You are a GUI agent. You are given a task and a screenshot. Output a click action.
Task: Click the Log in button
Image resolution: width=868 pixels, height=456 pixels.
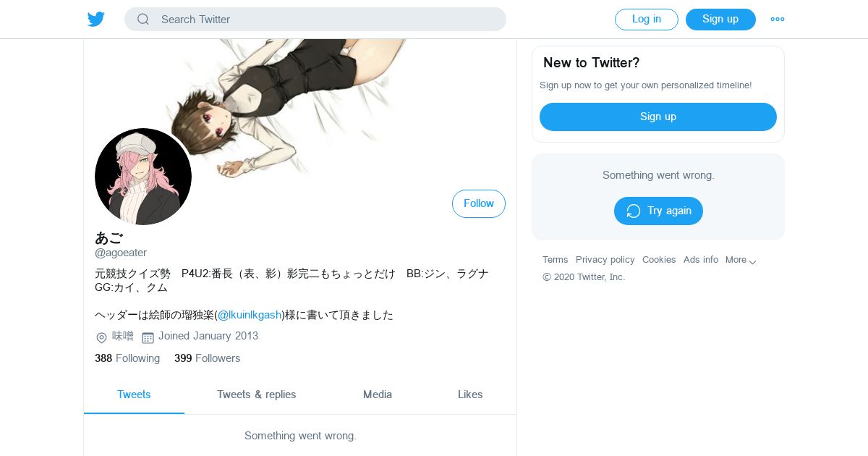647,20
